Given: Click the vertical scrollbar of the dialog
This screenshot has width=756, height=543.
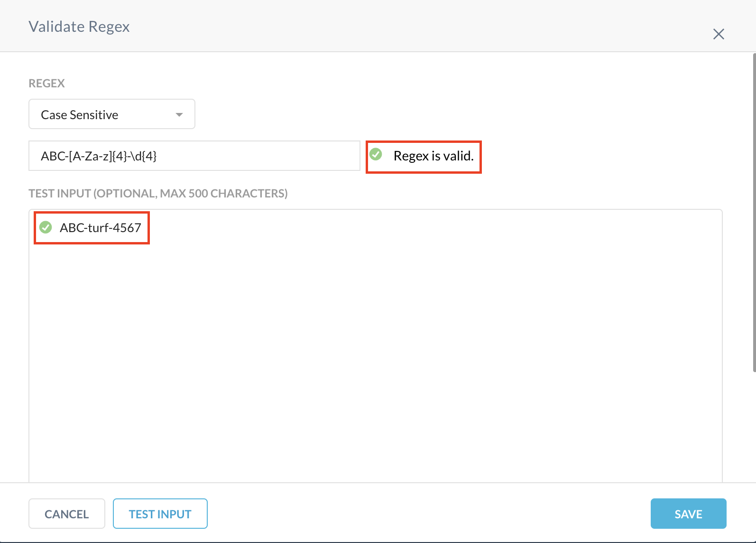Looking at the screenshot, I should click(x=754, y=213).
